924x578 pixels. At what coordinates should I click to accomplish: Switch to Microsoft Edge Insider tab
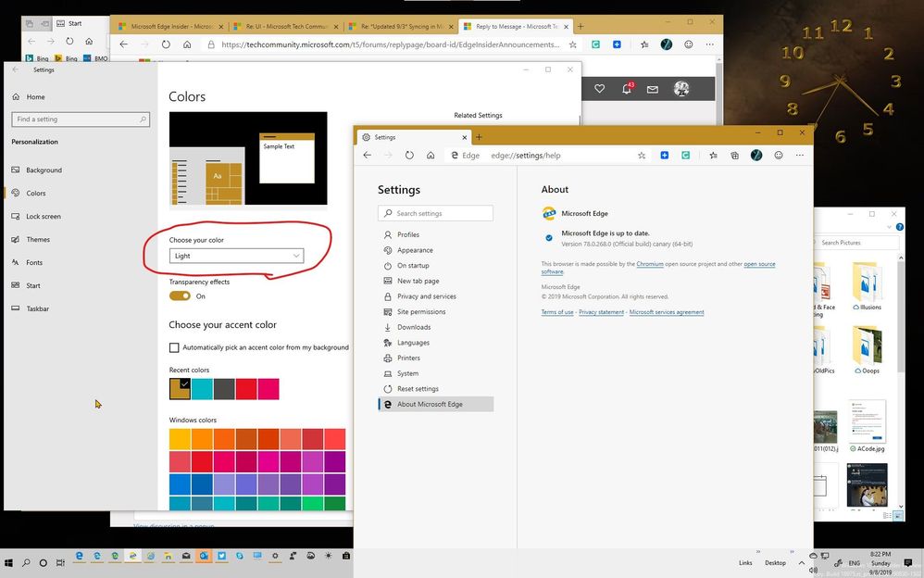point(171,26)
